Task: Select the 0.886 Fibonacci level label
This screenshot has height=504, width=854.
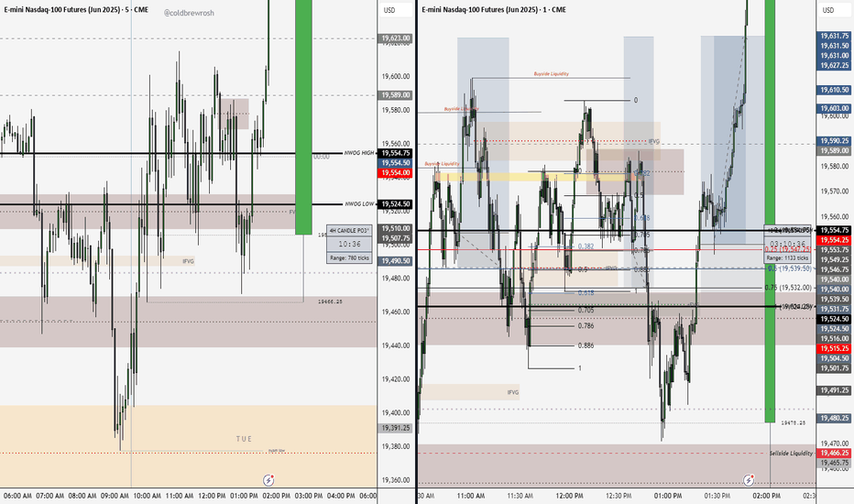Action: 586,345
